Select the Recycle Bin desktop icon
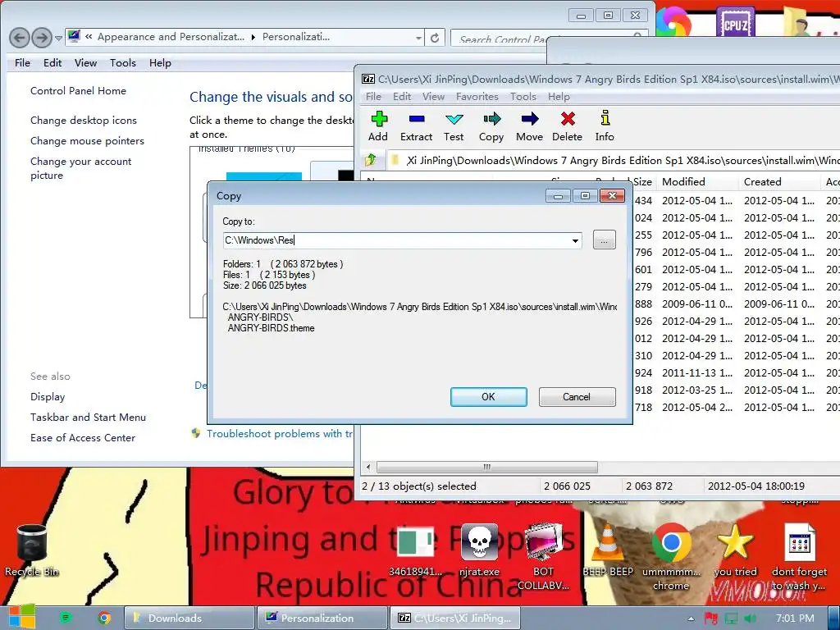The height and width of the screenshot is (630, 840). coord(32,550)
